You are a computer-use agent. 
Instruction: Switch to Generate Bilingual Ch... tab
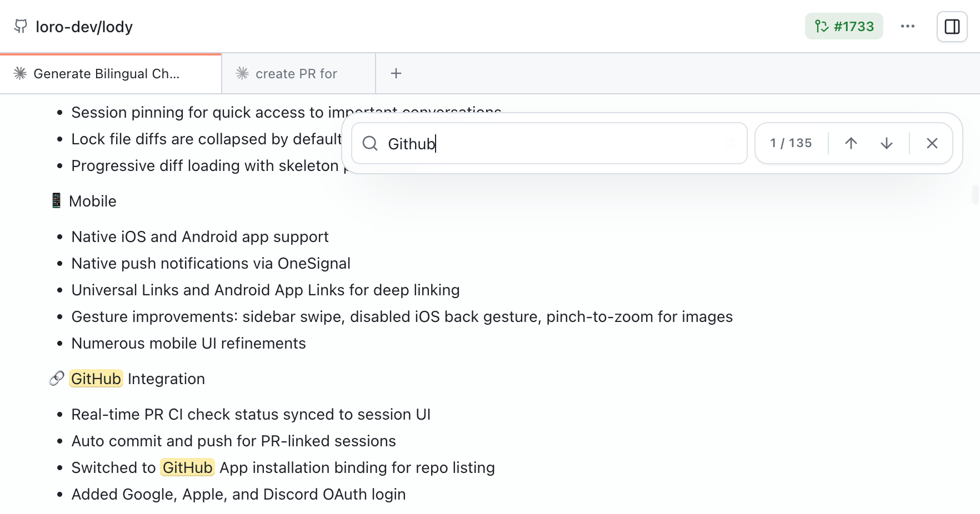click(x=107, y=74)
